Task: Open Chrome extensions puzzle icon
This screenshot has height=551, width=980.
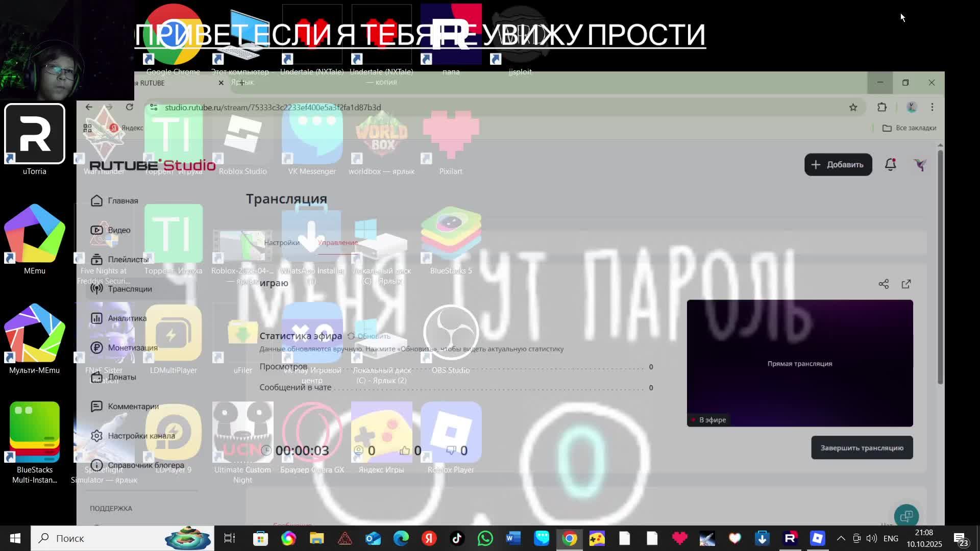Action: tap(882, 107)
